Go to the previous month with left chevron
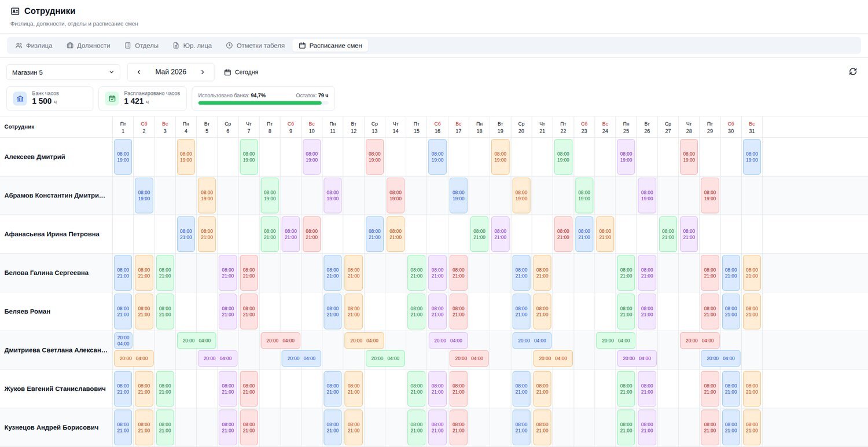Viewport: 868px width, 447px height. 139,72
